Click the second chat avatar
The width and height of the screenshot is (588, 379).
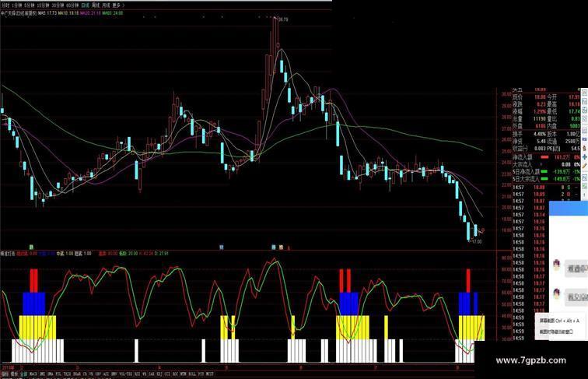click(557, 294)
